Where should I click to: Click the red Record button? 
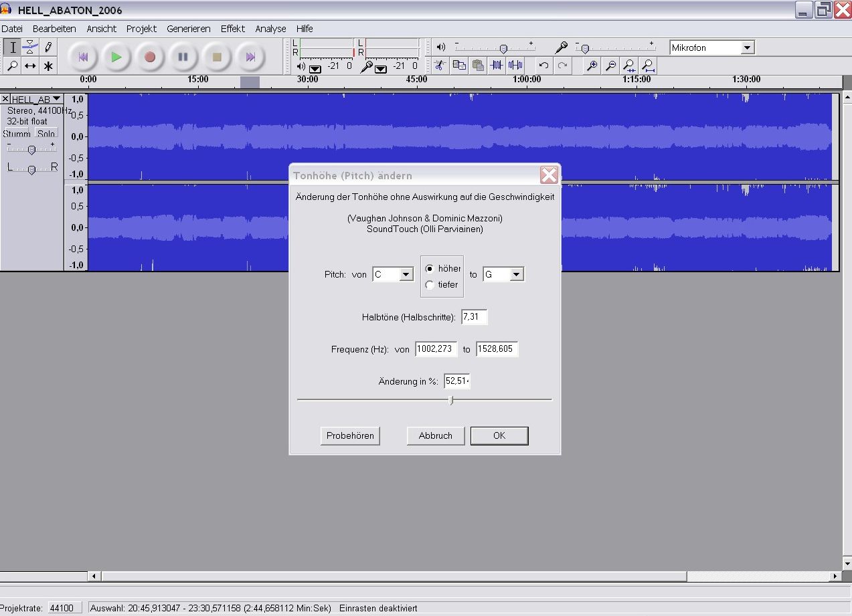[150, 58]
